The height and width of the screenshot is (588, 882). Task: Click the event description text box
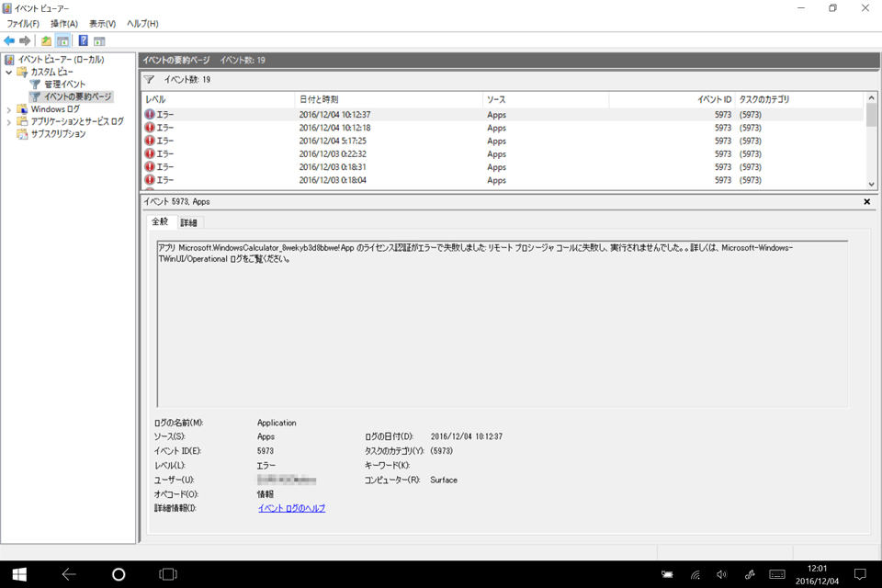[503, 324]
